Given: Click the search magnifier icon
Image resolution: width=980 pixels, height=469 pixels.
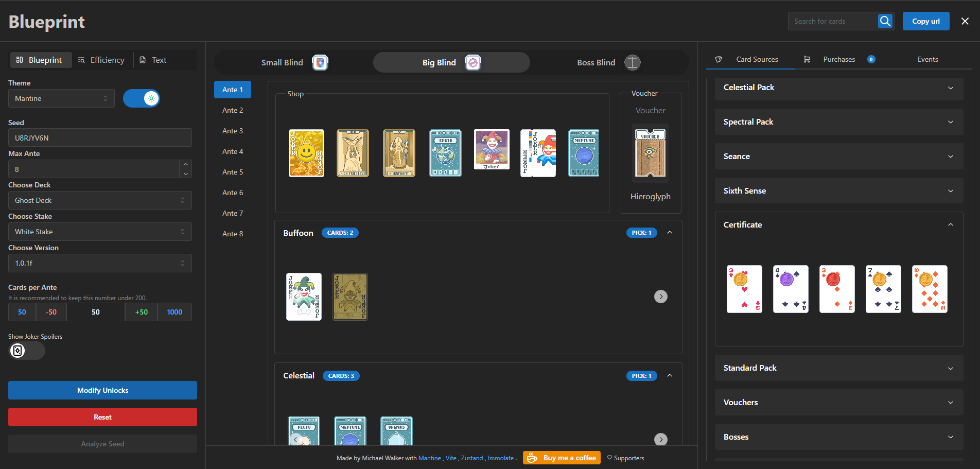Looking at the screenshot, I should point(885,21).
